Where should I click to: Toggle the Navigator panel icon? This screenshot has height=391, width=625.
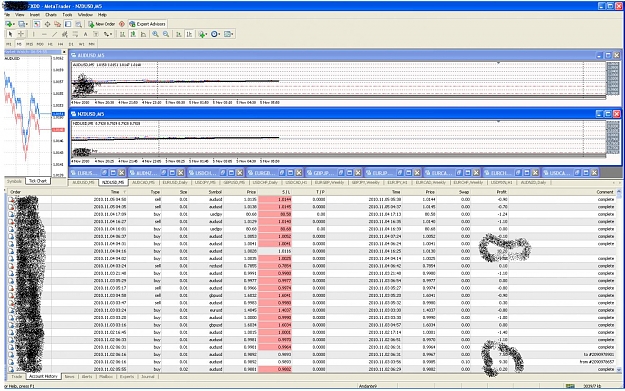point(58,24)
